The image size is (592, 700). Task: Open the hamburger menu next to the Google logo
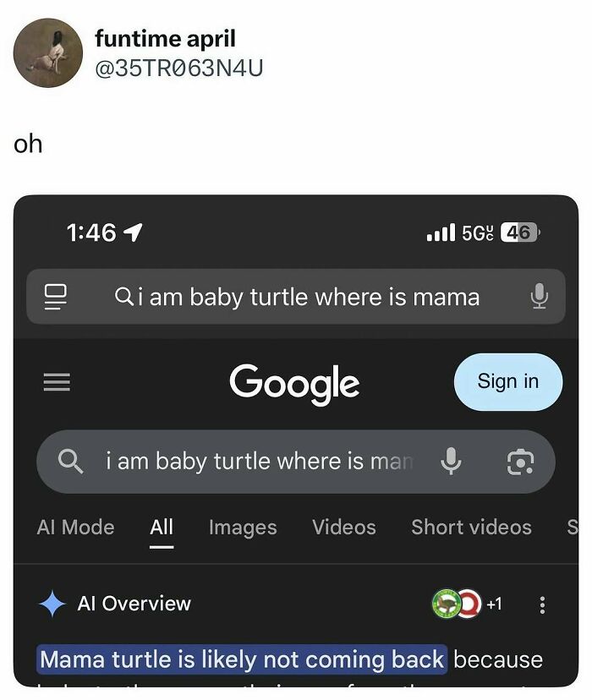coord(57,381)
